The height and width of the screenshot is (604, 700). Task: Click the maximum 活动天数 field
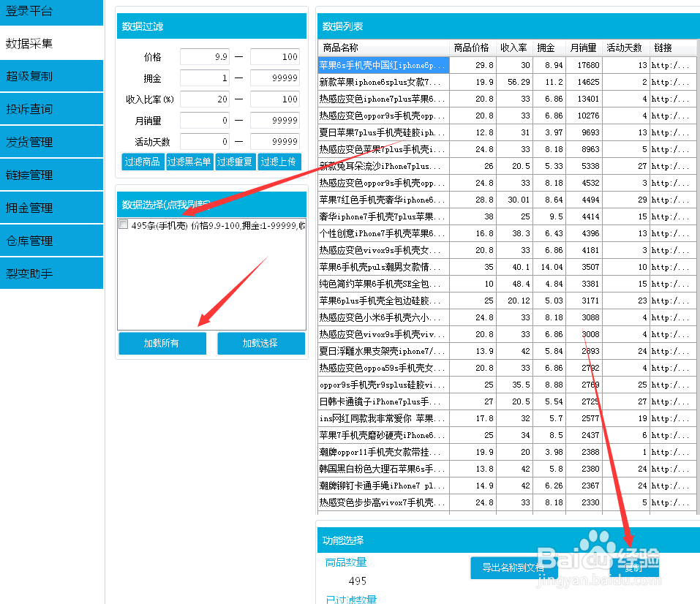click(x=275, y=142)
